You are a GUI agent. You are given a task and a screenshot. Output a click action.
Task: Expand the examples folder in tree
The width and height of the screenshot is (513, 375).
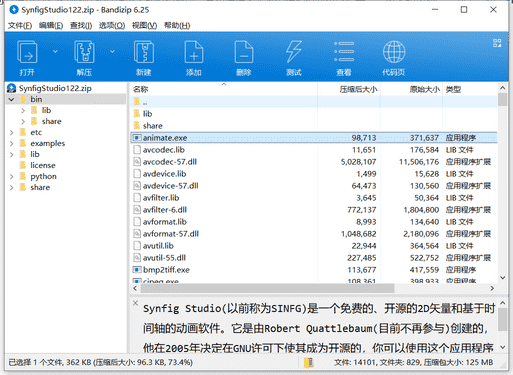11,143
